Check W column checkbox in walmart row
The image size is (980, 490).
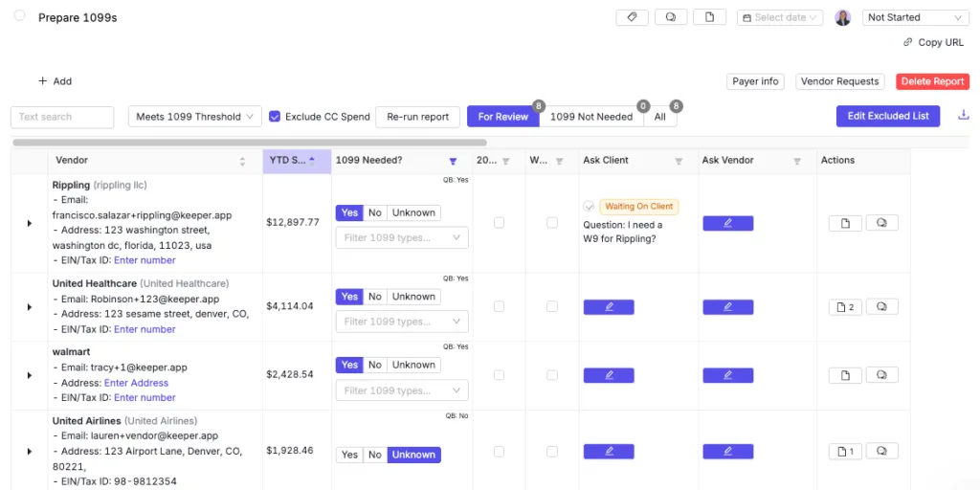552,375
